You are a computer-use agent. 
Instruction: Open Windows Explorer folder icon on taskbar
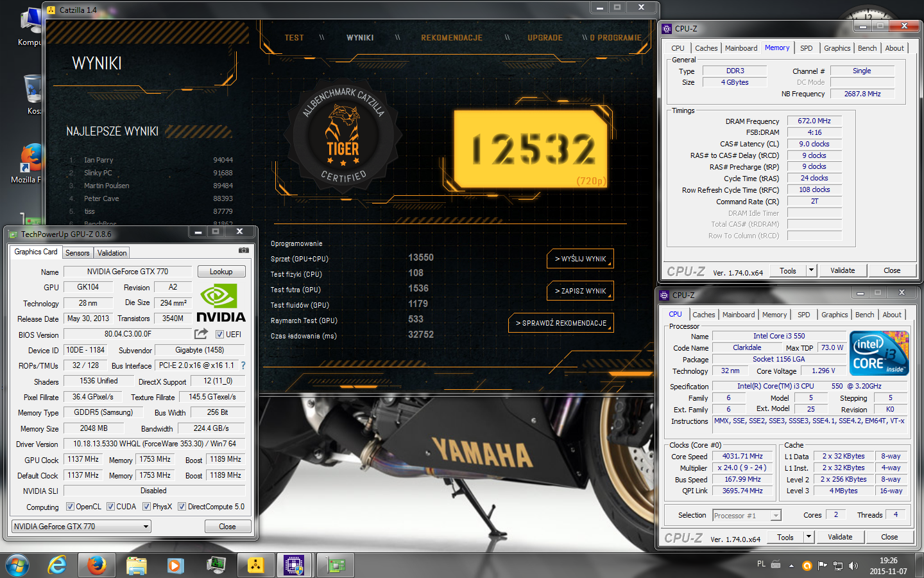[136, 565]
